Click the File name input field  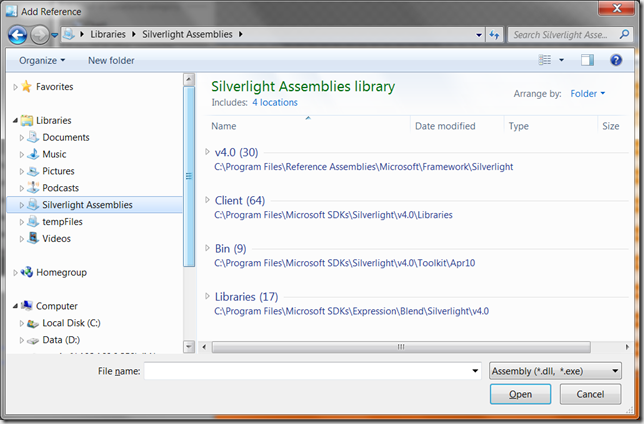coord(308,371)
